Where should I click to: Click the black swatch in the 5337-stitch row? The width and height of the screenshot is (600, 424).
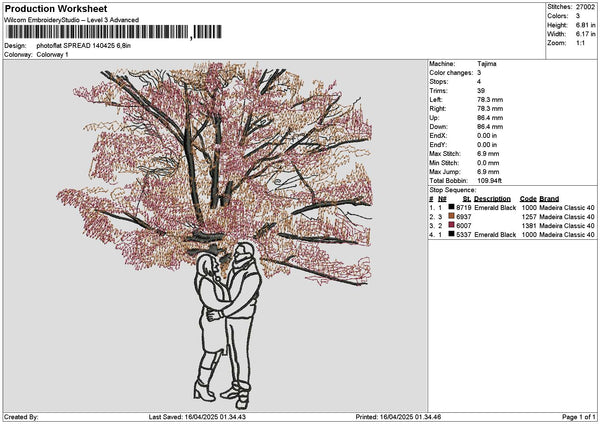pyautogui.click(x=451, y=234)
